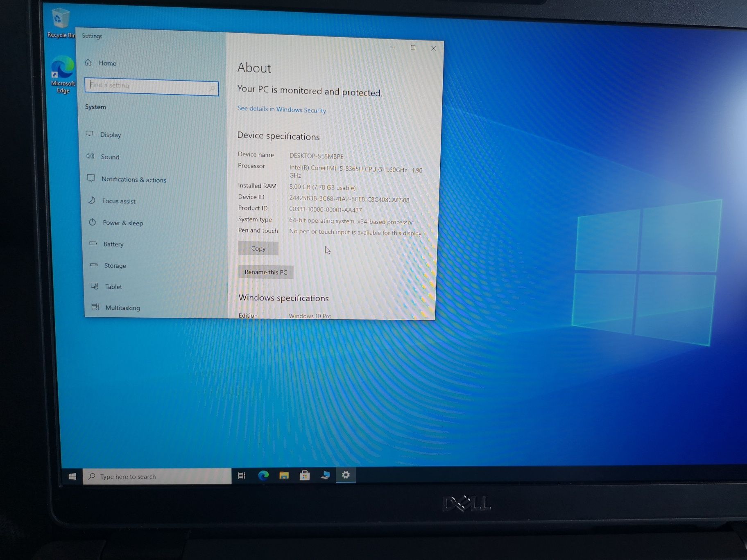Viewport: 747px width, 560px height.
Task: Click the Windows specifications heading
Action: [283, 298]
